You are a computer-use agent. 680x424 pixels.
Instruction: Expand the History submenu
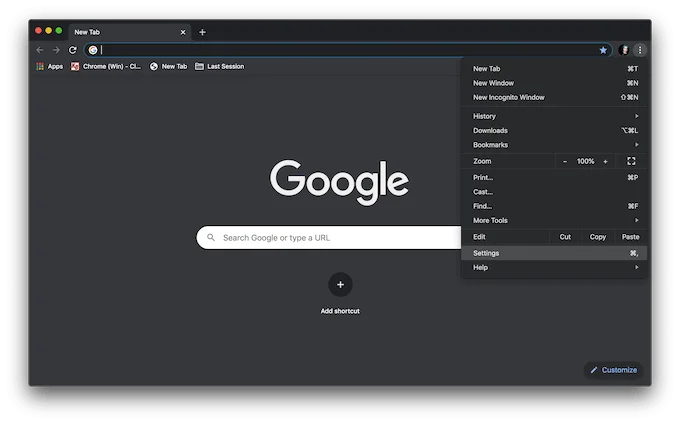coord(554,116)
